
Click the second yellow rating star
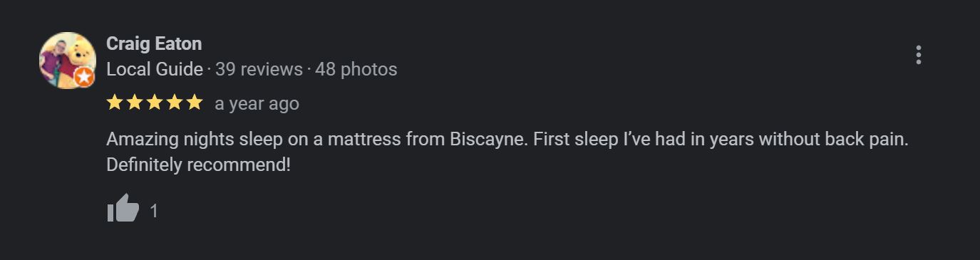135,103
